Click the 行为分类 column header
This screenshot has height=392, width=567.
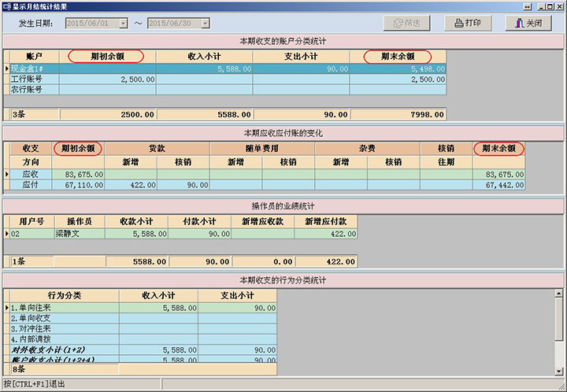[64, 295]
